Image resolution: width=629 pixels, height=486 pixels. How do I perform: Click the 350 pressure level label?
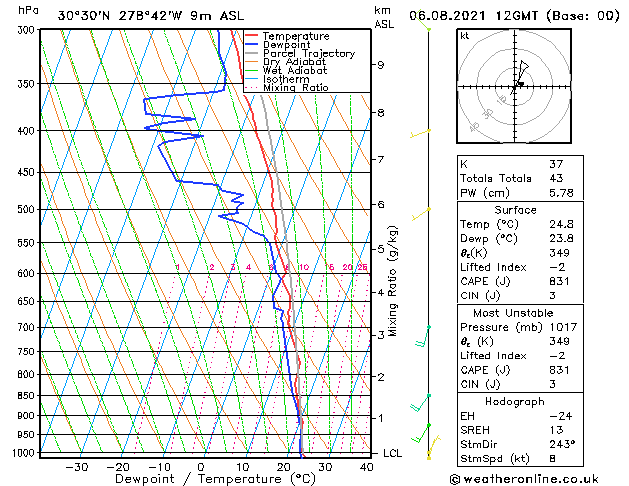(x=27, y=84)
